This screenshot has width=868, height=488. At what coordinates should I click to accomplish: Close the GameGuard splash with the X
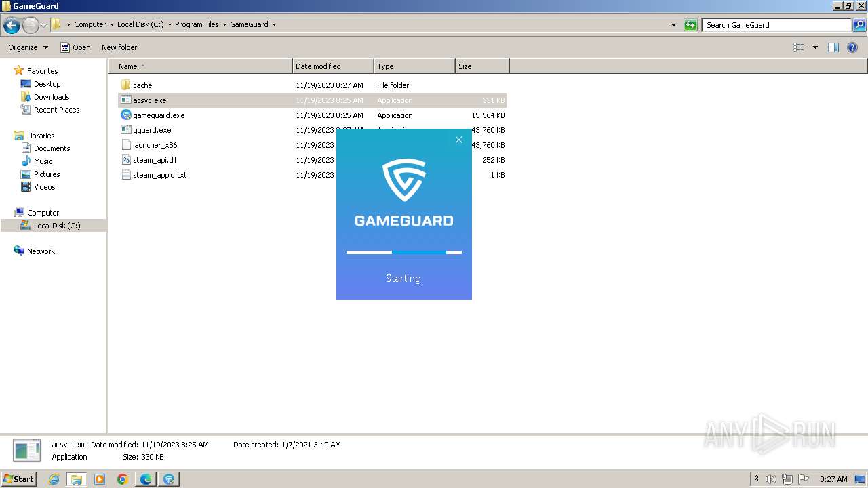[459, 140]
